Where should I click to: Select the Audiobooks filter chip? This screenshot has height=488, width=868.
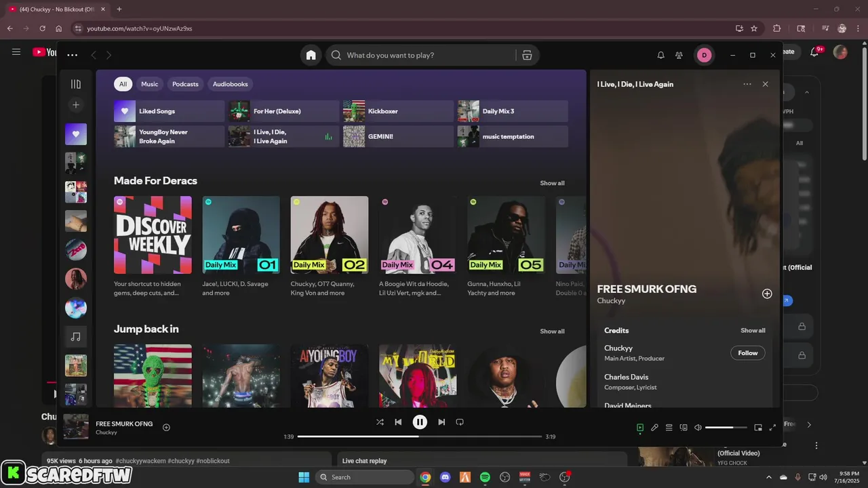[230, 84]
